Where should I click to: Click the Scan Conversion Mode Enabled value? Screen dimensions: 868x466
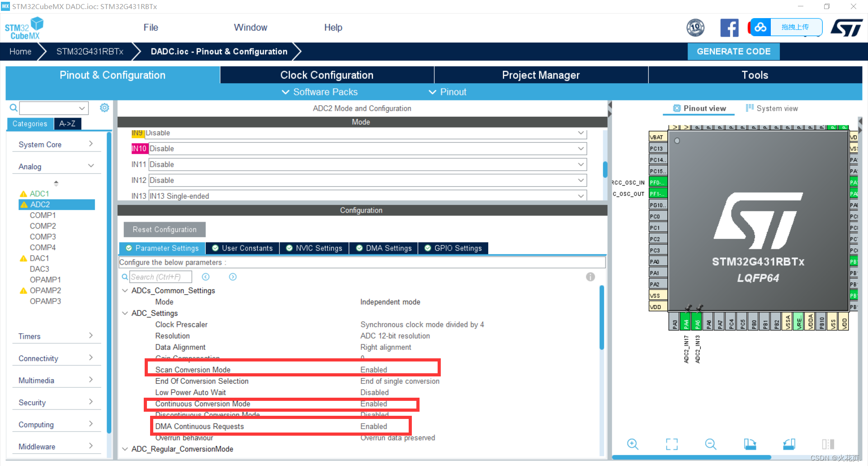373,370
